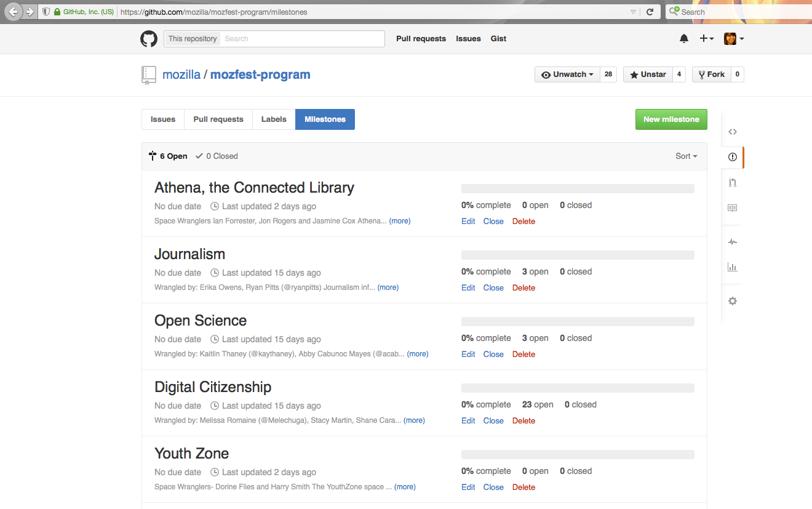Open the Pull requests sidebar icon
812x509 pixels.
point(732,182)
